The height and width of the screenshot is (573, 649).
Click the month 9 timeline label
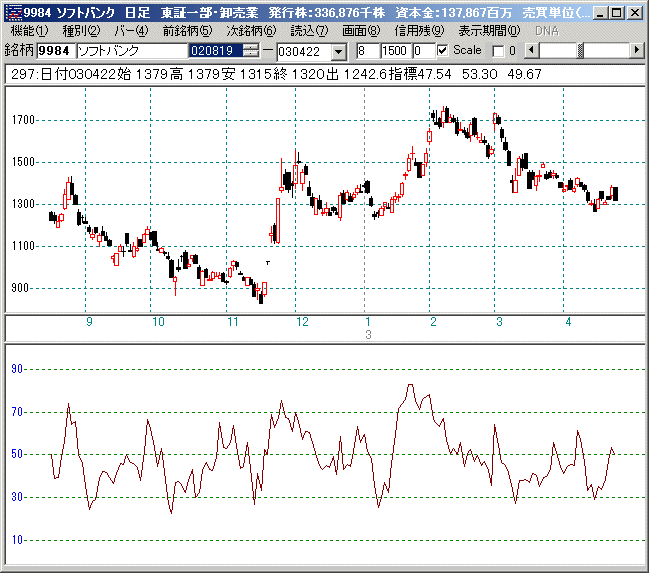pyautogui.click(x=89, y=322)
